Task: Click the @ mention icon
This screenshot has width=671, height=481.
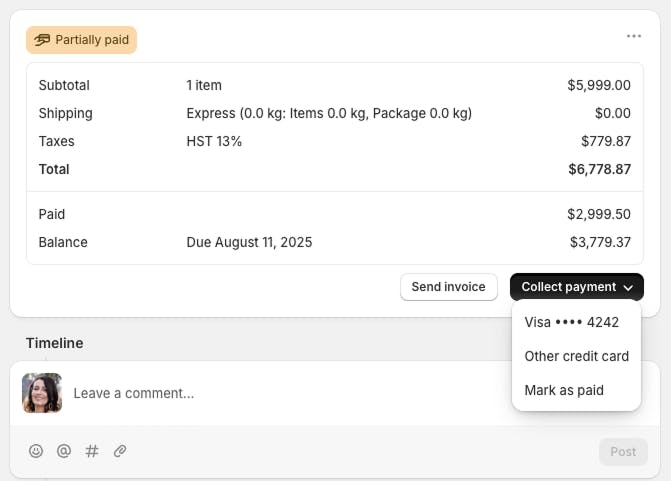Action: point(64,451)
